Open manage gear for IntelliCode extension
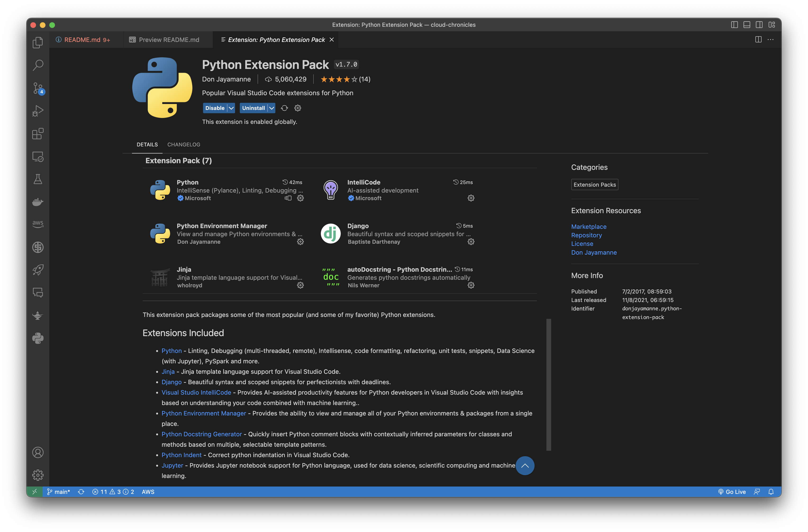Screen dimensions: 808x532 point(471,198)
